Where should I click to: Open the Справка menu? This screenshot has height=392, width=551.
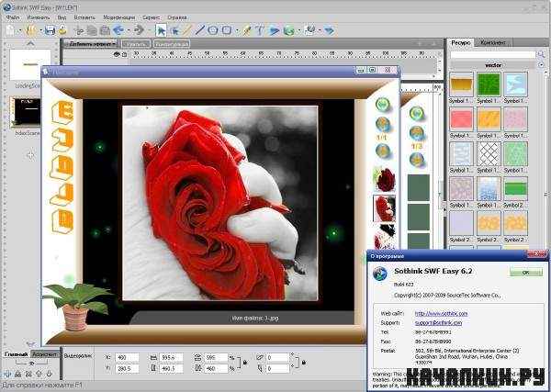pyautogui.click(x=177, y=17)
